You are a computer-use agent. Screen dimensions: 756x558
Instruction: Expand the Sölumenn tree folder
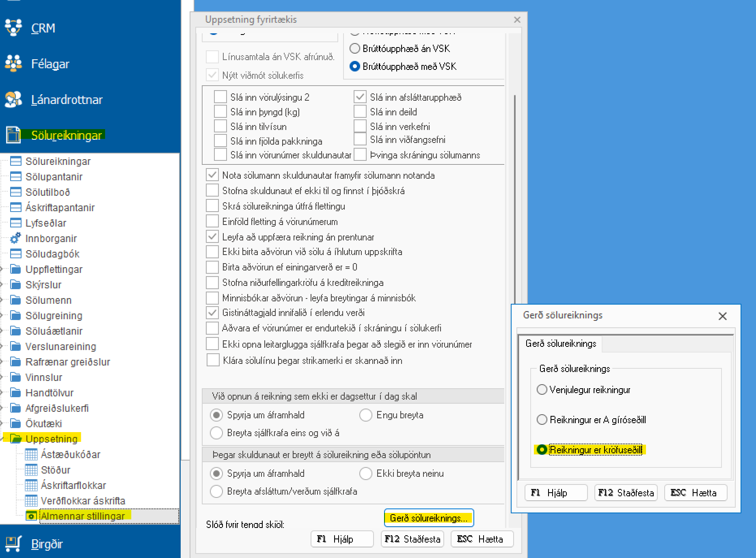[2, 300]
